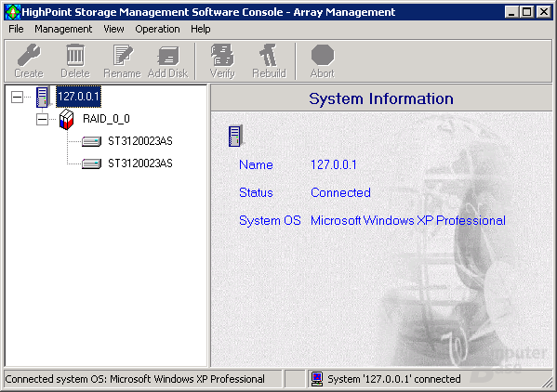This screenshot has height=392, width=557.
Task: Click the computer icon in the status bar
Action: 317,379
